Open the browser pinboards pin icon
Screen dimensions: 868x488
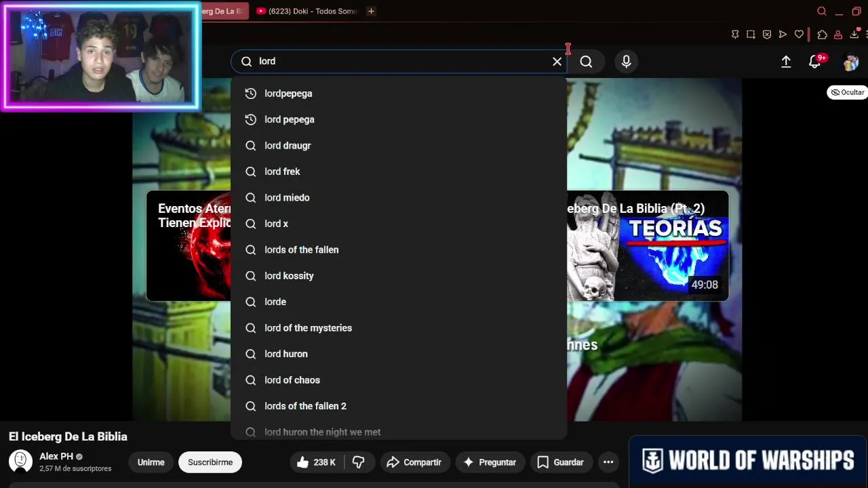(735, 35)
